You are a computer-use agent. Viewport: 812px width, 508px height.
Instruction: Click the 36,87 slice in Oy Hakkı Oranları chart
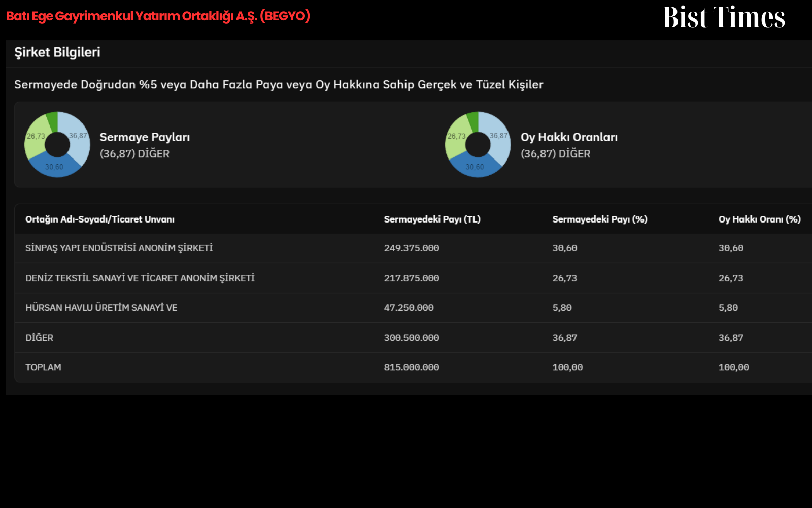(x=498, y=136)
